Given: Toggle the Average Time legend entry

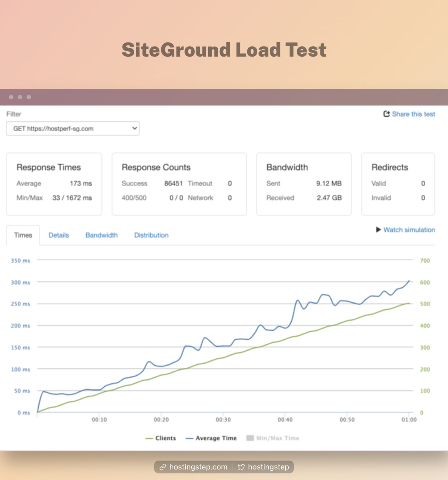Looking at the screenshot, I should (211, 438).
